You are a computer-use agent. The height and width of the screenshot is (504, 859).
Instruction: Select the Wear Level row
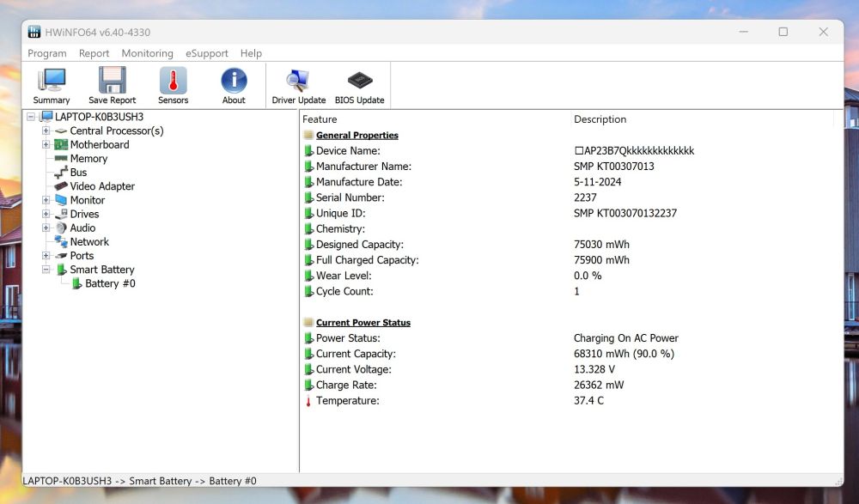coord(344,276)
